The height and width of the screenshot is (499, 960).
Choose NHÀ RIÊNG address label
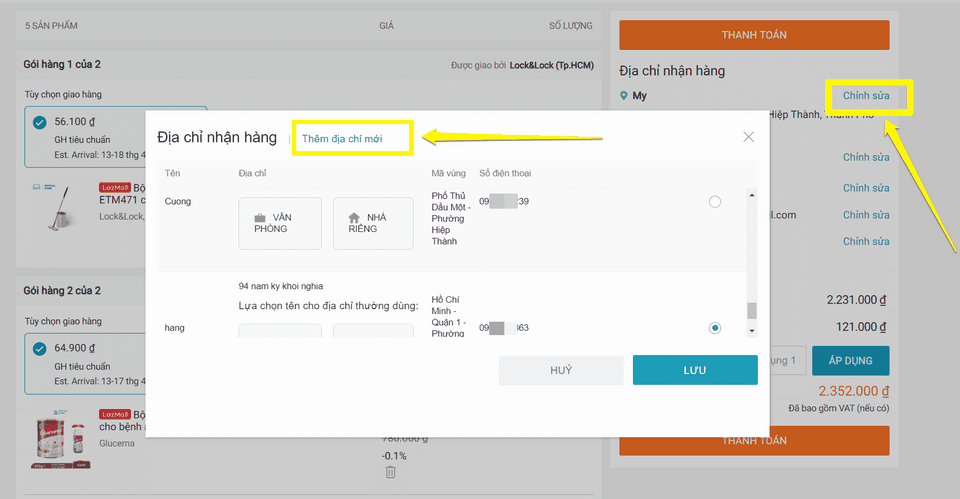coord(373,223)
